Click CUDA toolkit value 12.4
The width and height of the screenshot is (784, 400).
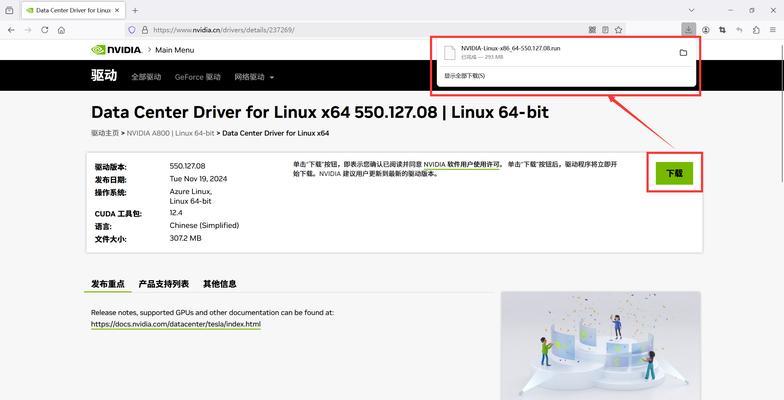click(176, 212)
